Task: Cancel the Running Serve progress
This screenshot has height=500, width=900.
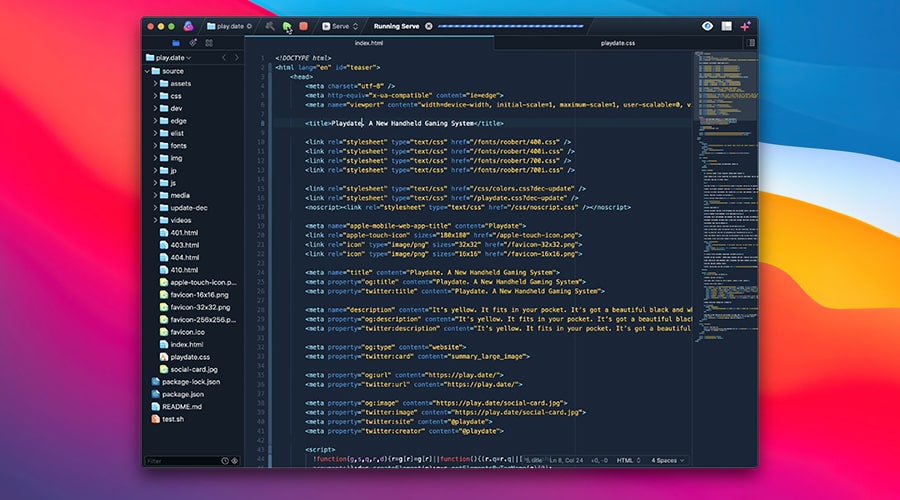Action: tap(428, 26)
